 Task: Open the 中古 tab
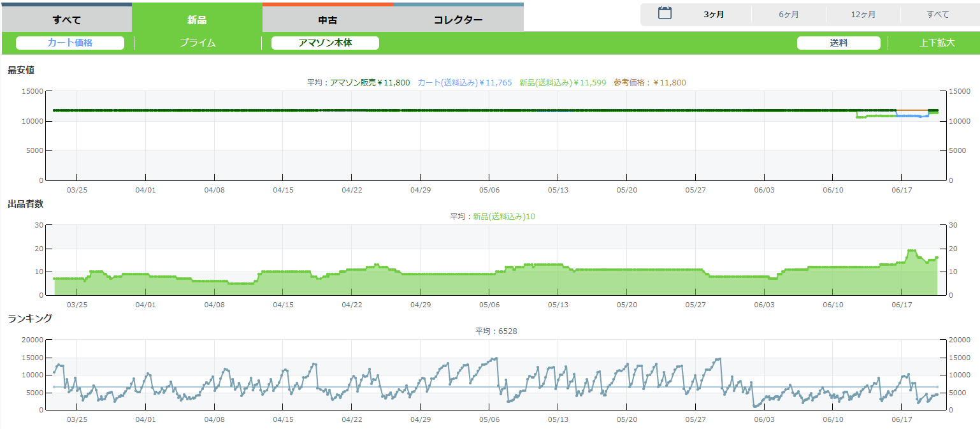coord(328,20)
